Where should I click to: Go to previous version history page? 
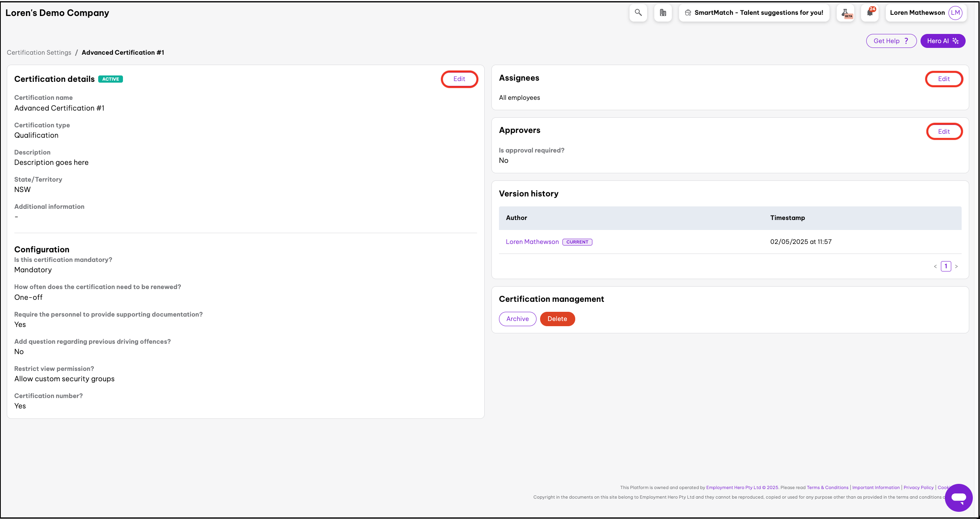click(935, 266)
